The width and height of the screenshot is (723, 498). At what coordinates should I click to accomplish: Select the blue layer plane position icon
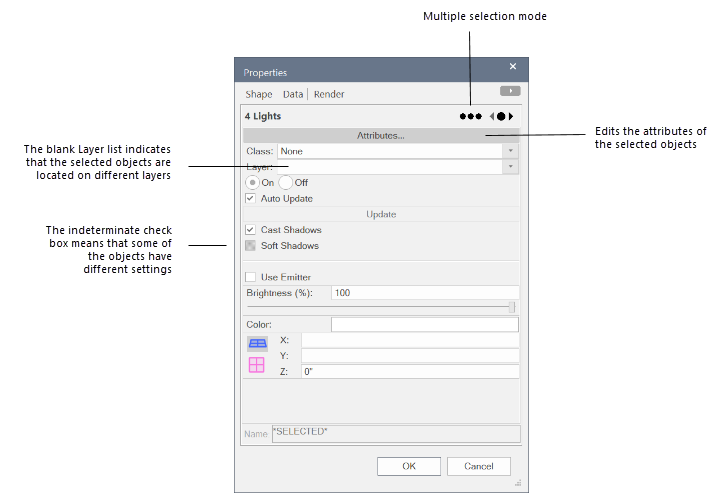click(257, 343)
